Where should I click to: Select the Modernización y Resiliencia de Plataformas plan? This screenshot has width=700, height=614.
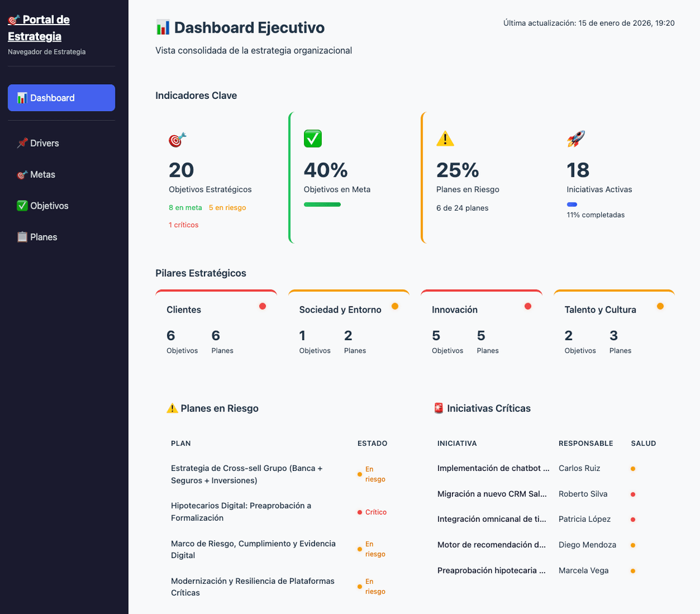tap(282, 587)
